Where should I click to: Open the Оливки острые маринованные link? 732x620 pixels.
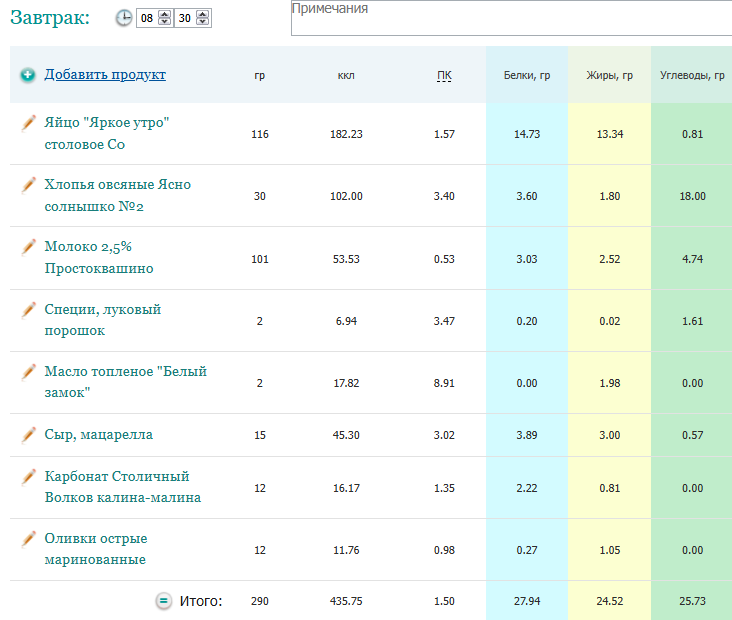click(x=96, y=549)
